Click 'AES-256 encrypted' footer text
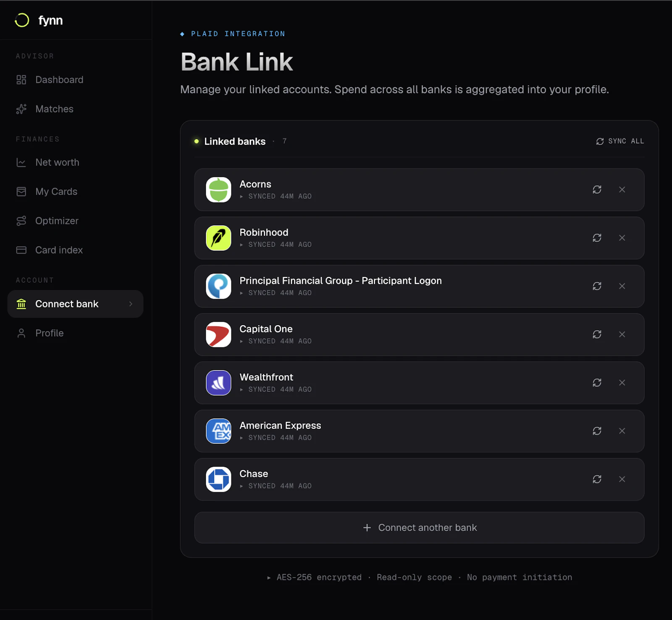Viewport: 672px width, 620px height. pyautogui.click(x=319, y=578)
